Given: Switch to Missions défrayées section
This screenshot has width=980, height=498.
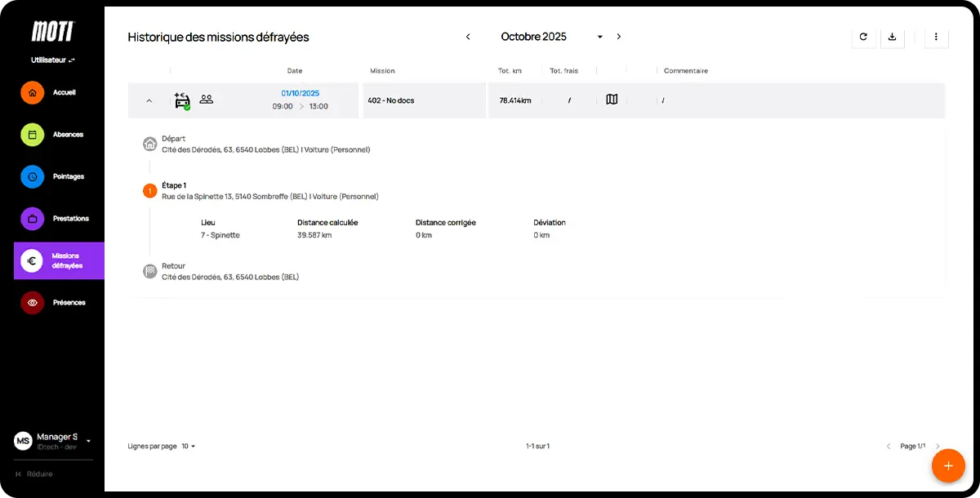Looking at the screenshot, I should tap(52, 260).
